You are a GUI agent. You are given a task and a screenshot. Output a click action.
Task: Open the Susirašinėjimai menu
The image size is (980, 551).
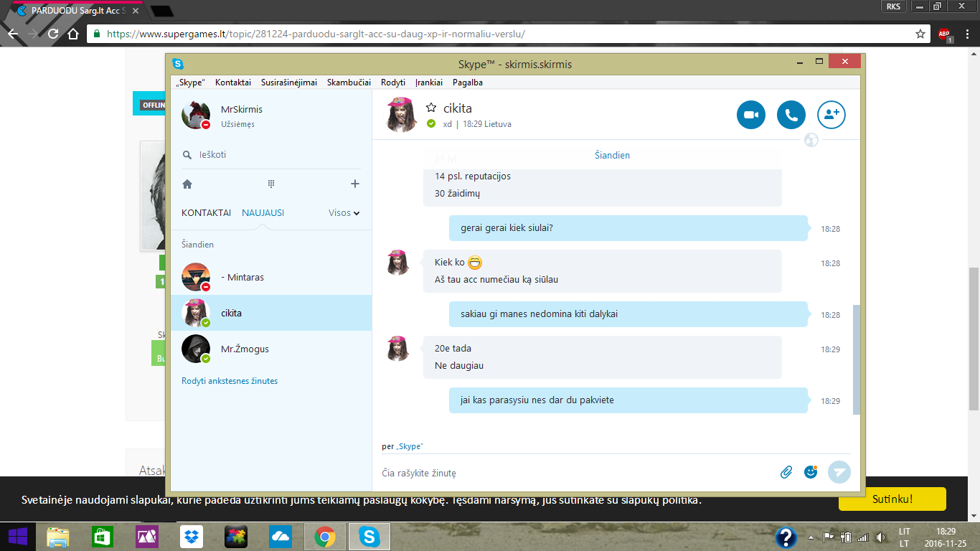tap(289, 83)
